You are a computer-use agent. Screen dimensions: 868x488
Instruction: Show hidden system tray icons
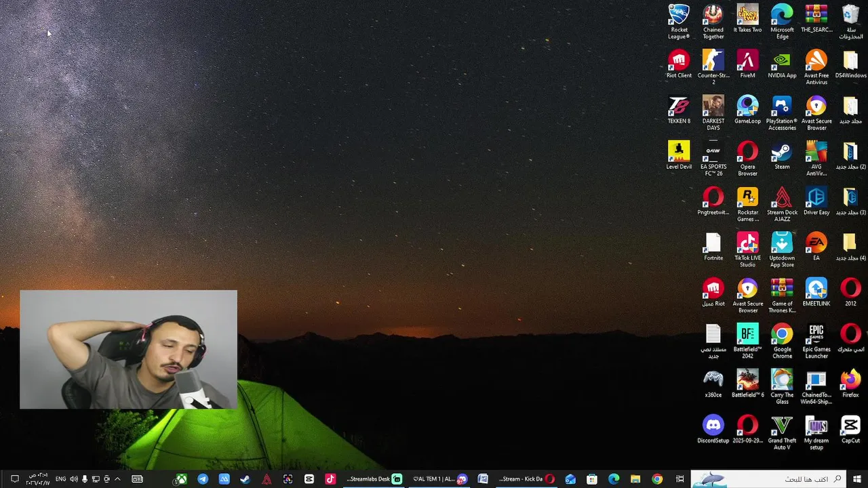(x=117, y=479)
